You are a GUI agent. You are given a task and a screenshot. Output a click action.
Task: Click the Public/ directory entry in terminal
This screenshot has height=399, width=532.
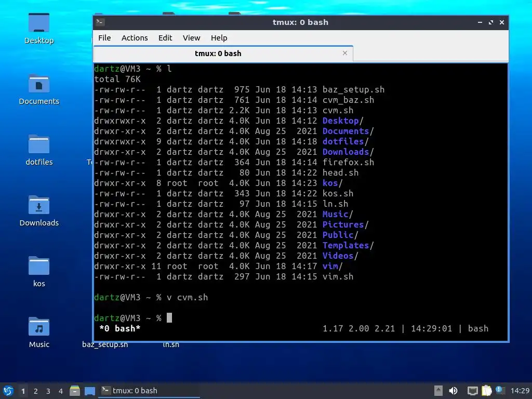click(340, 235)
